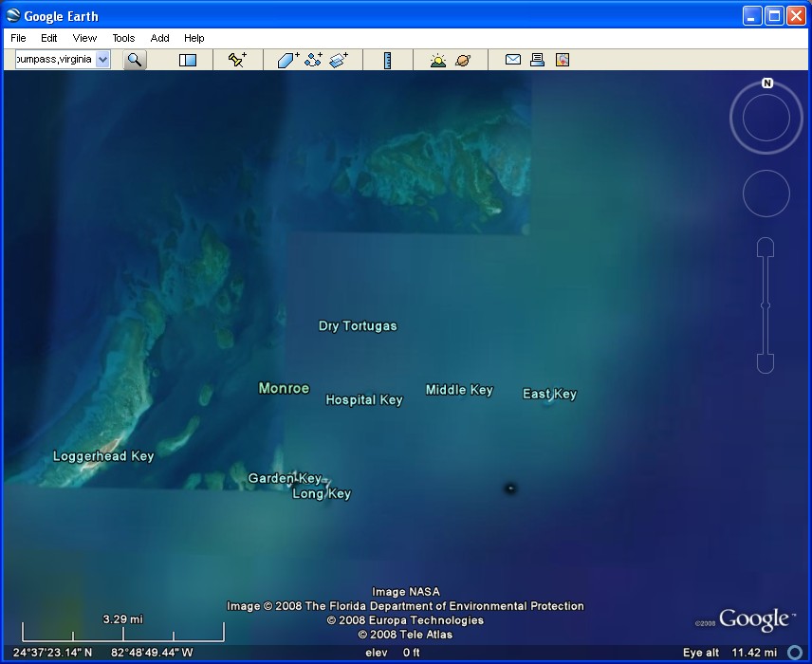Click the magnifier search button
The width and height of the screenshot is (812, 664).
click(x=135, y=60)
